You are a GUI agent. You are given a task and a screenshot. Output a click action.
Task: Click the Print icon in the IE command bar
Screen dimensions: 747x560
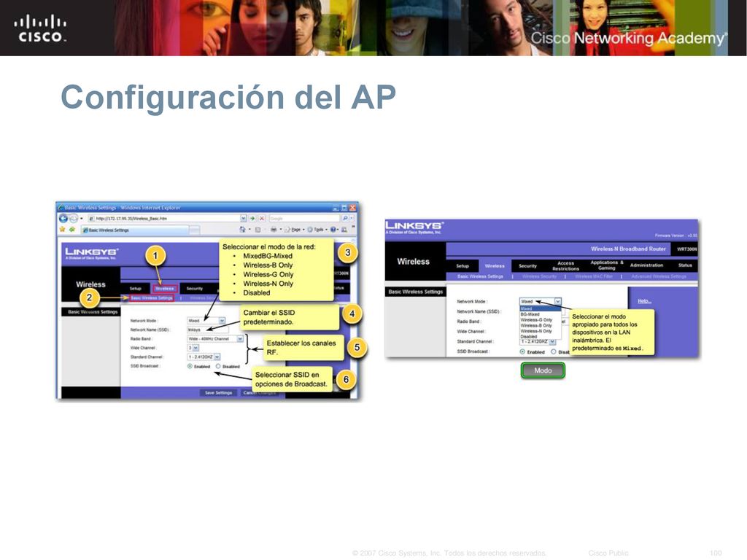pyautogui.click(x=274, y=230)
